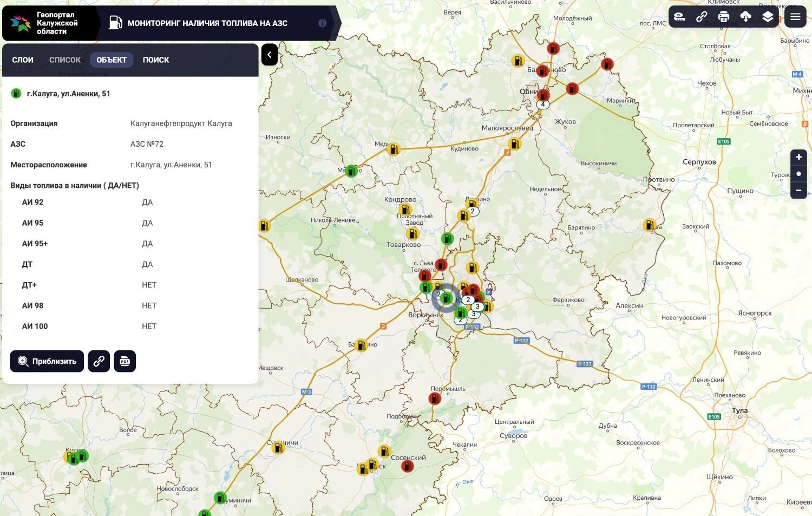Select yellow station marker at Медынь
The image size is (812, 516).
tap(394, 149)
